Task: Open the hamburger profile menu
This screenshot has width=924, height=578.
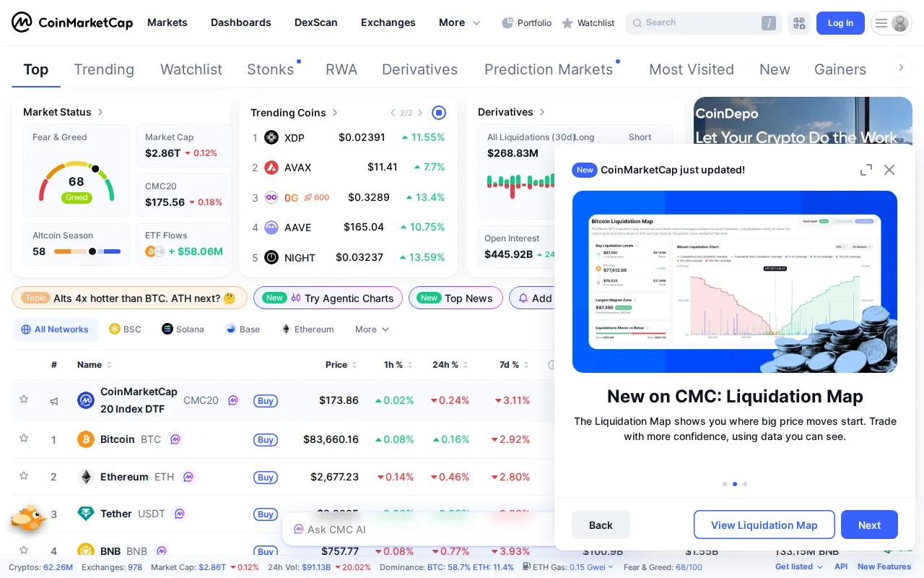Action: click(892, 23)
